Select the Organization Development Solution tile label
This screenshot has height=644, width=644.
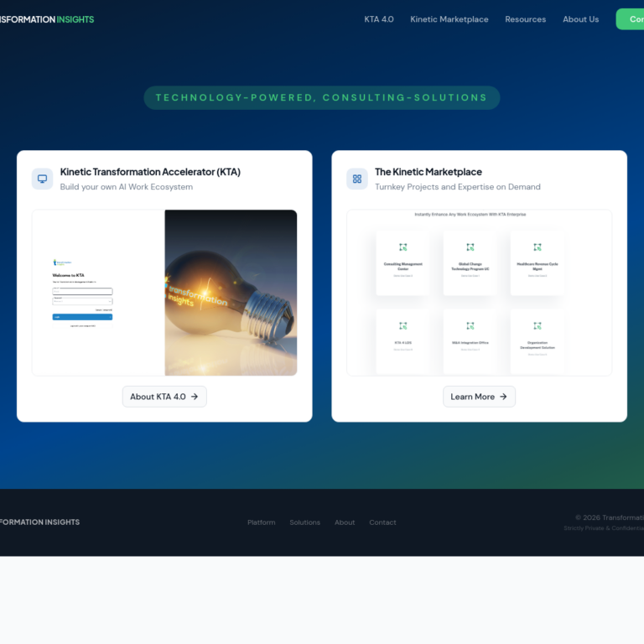coord(538,345)
